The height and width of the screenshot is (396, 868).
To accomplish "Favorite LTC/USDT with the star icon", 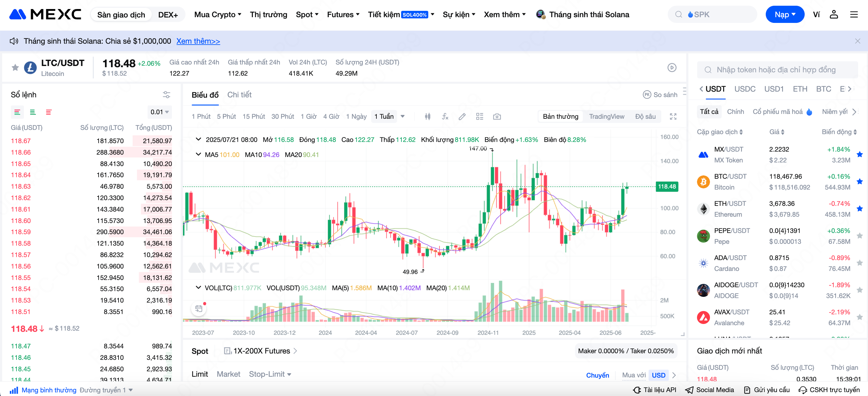I will [x=15, y=68].
